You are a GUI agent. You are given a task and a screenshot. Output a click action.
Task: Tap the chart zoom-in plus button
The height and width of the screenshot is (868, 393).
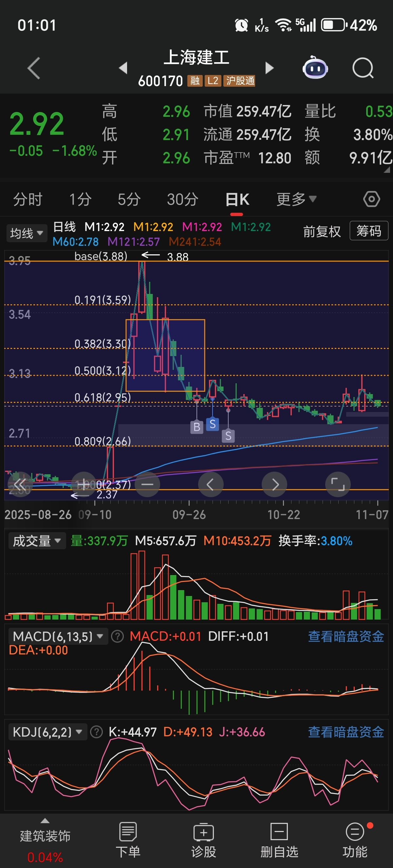click(x=84, y=484)
